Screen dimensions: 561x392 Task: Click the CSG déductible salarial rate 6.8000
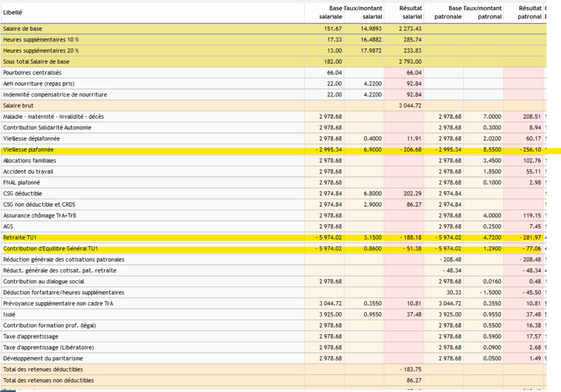pos(372,194)
